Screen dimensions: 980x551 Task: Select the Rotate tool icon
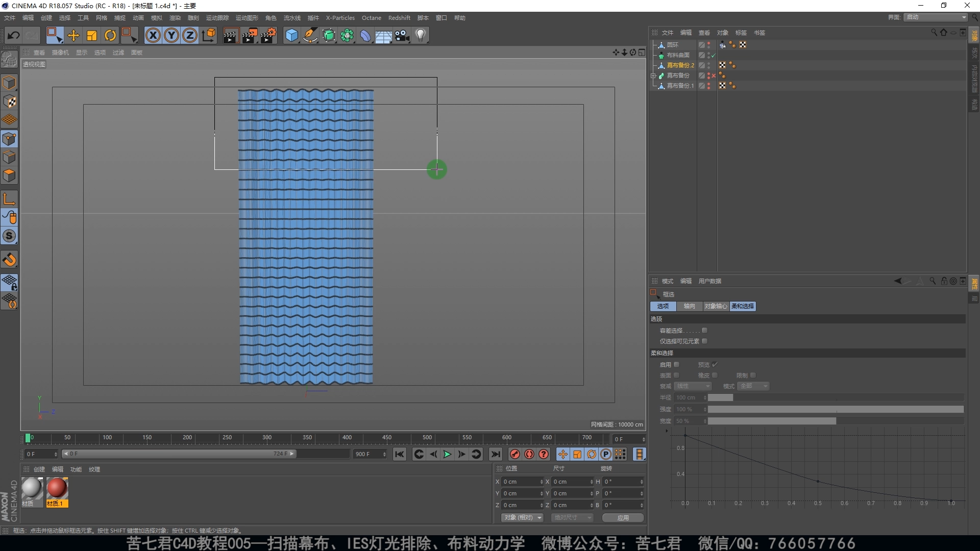click(x=110, y=35)
